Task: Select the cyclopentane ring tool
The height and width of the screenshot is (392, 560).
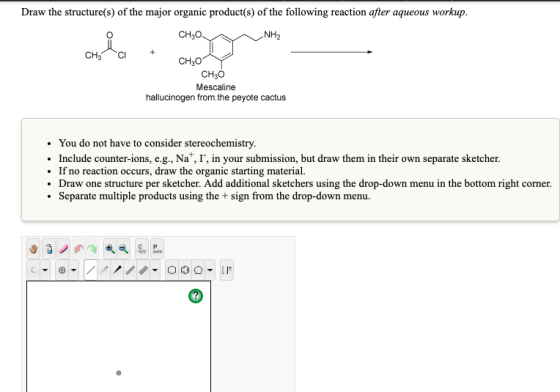Action: (x=198, y=270)
